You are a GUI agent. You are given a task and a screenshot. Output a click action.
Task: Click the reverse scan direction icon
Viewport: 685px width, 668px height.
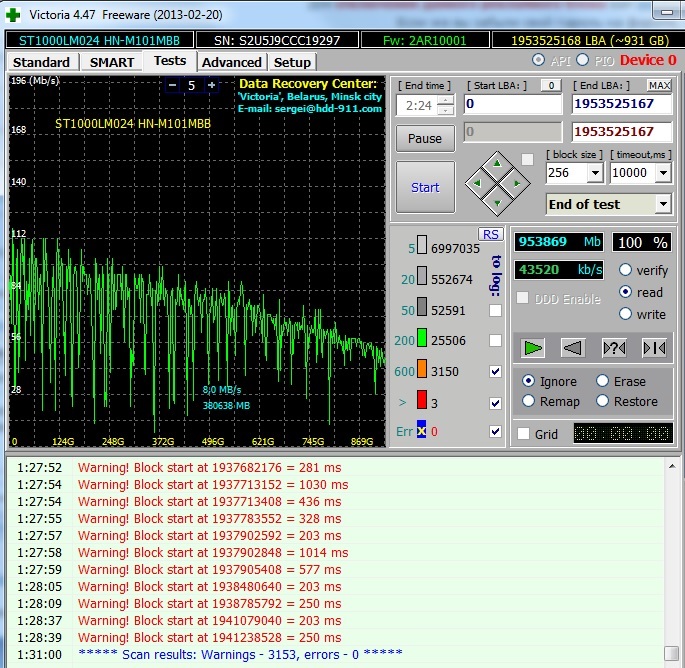tap(573, 347)
